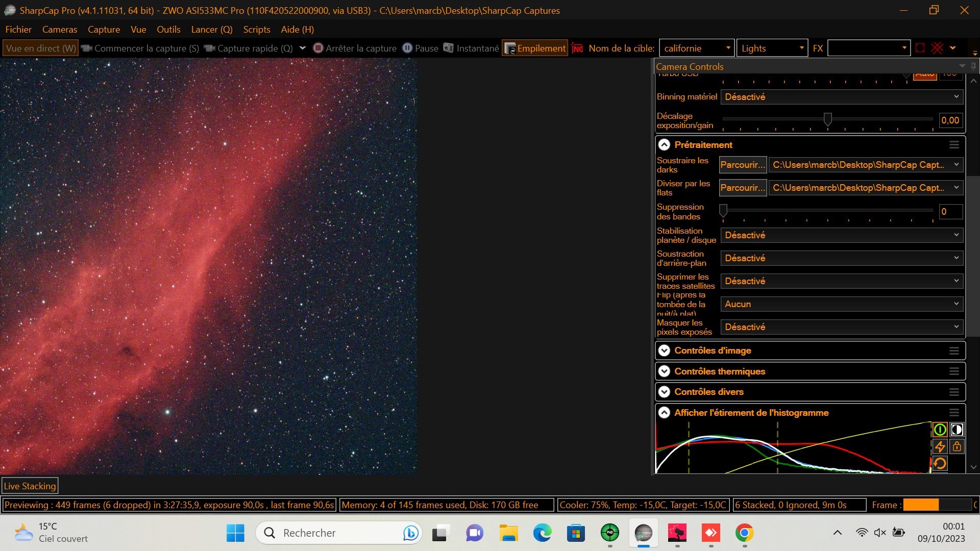This screenshot has height=551, width=980.
Task: Enable the histogram stretch power icon
Action: click(940, 430)
